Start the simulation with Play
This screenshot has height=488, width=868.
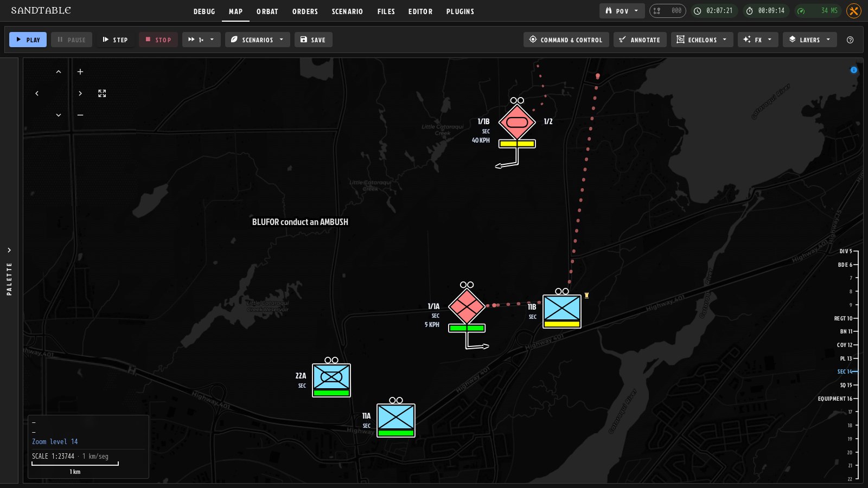pos(28,40)
